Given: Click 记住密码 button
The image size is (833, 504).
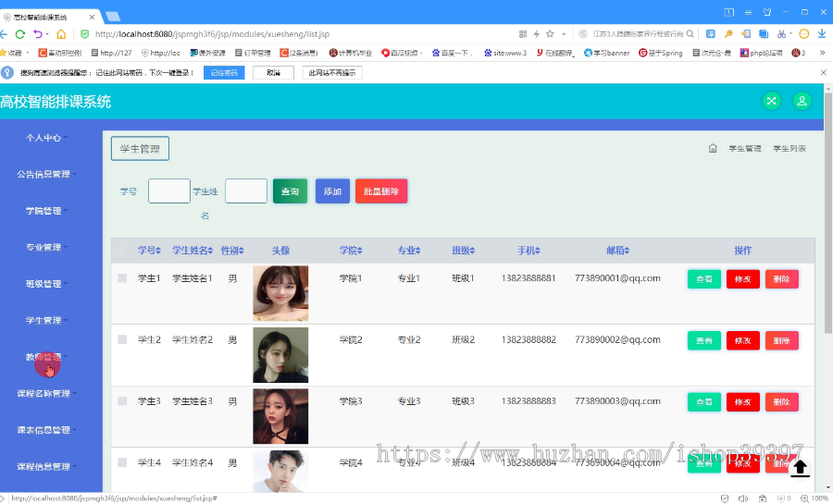Looking at the screenshot, I should [x=224, y=73].
